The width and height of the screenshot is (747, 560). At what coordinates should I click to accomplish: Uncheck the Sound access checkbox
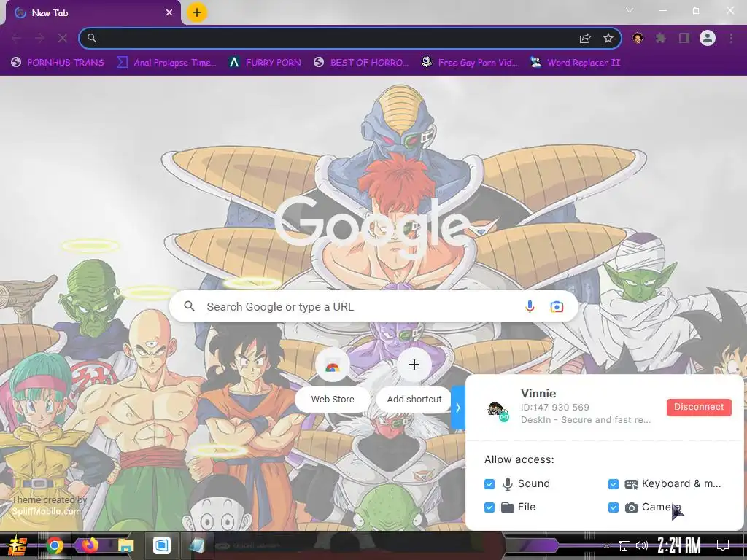coord(489,484)
